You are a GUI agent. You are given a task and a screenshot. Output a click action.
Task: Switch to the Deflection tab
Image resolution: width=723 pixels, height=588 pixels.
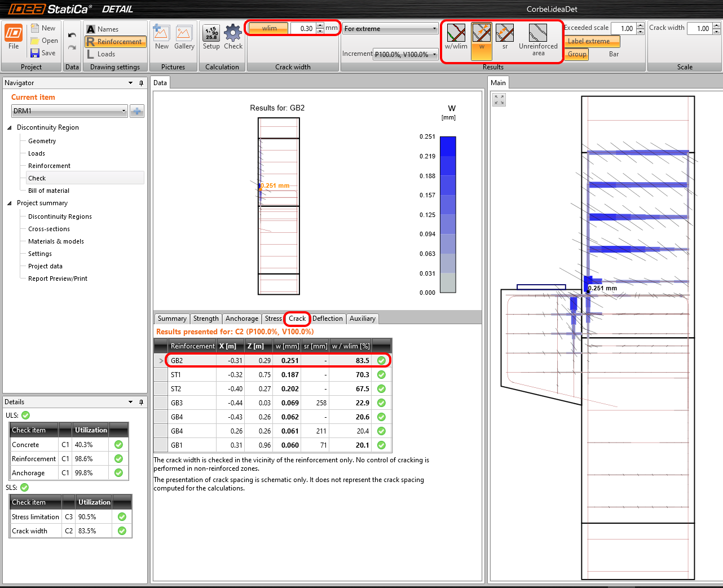click(x=327, y=319)
